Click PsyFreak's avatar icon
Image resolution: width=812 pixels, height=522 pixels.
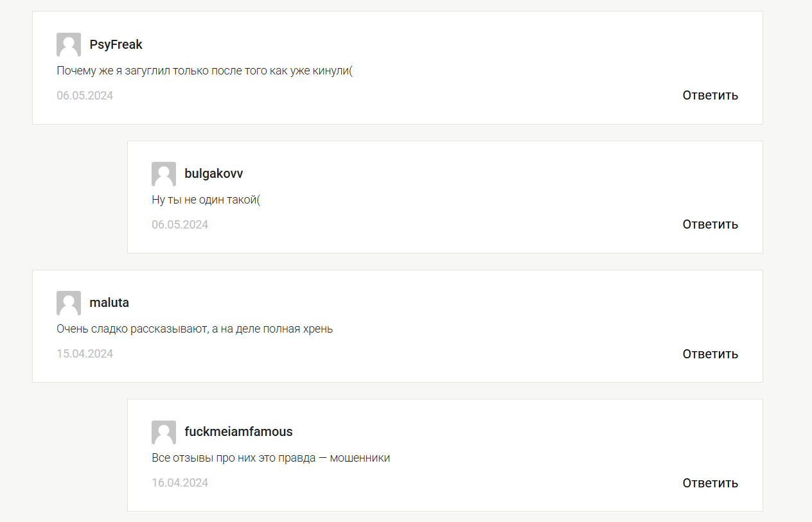[69, 45]
